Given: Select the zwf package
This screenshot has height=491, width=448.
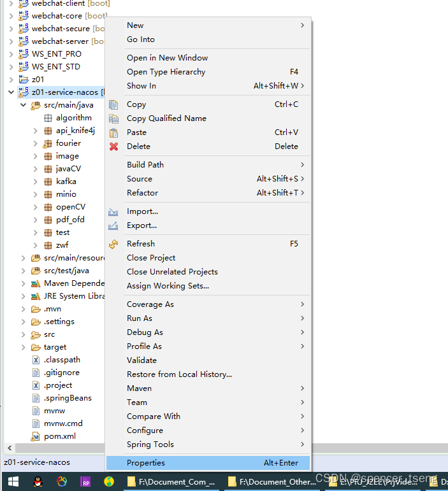Looking at the screenshot, I should [x=62, y=245].
